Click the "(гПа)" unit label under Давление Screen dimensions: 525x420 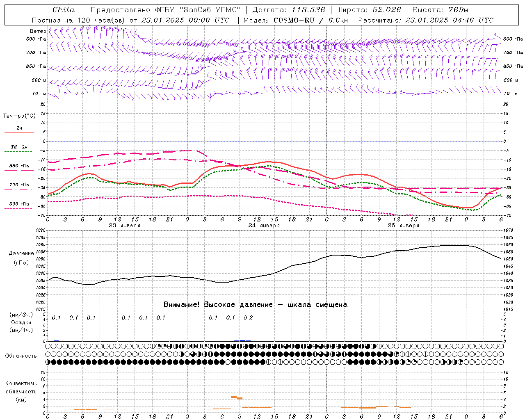pos(21,262)
